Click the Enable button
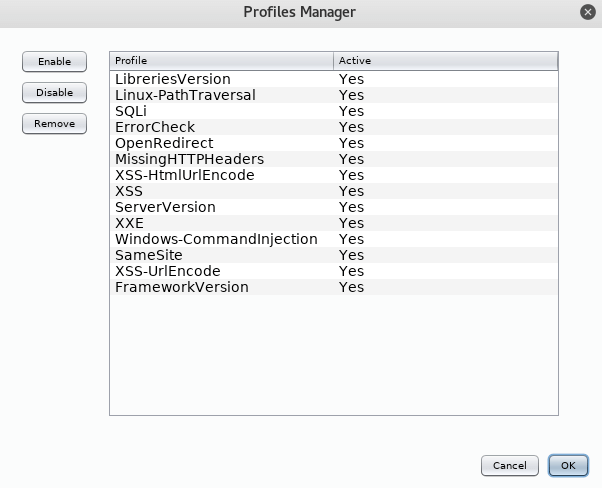Viewport: 602px width, 488px height. [54, 62]
